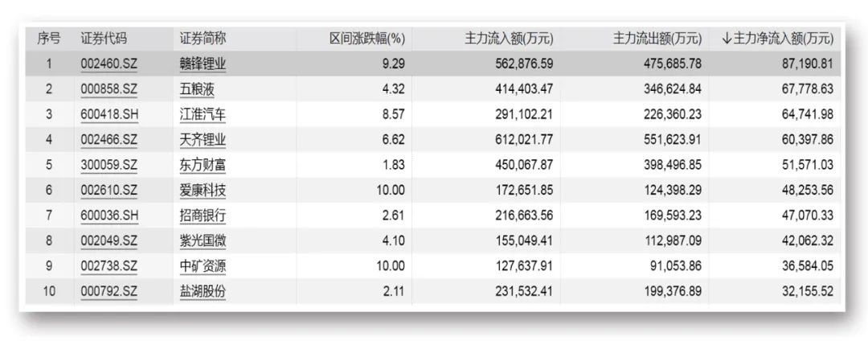Open the 江淮汽车 stock link
Viewport: 868px width, 341px height.
pos(203,114)
